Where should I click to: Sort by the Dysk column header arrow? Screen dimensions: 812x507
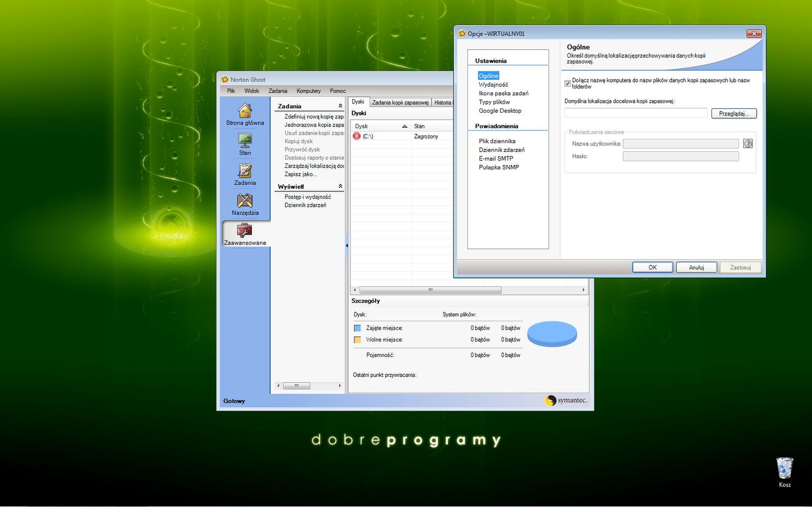coord(405,126)
